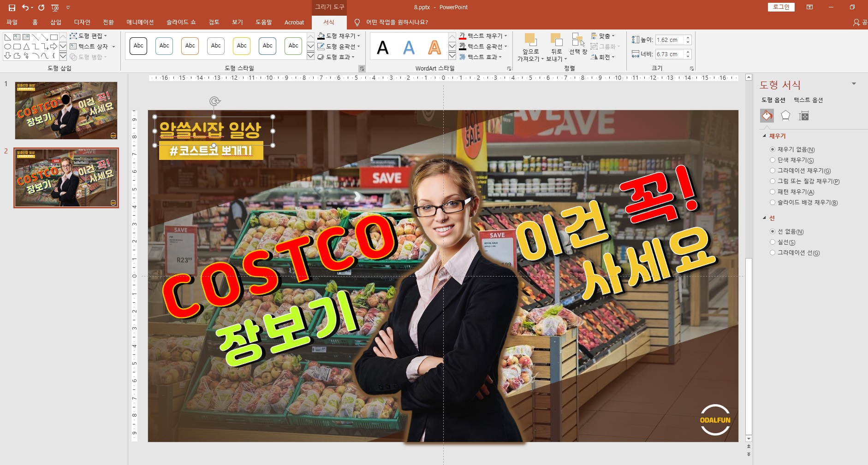Open the Acrobat tab
The width and height of the screenshot is (868, 465).
click(294, 22)
